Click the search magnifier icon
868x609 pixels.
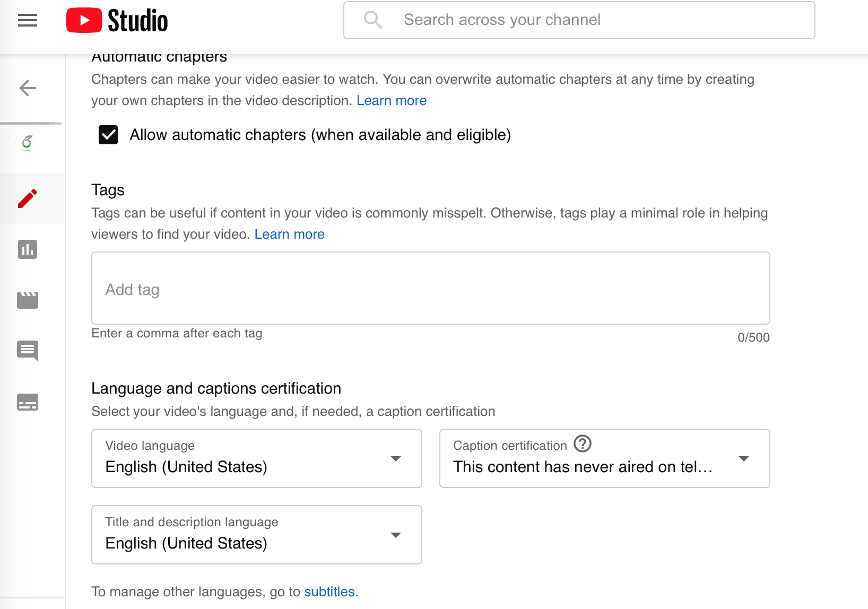tap(373, 20)
